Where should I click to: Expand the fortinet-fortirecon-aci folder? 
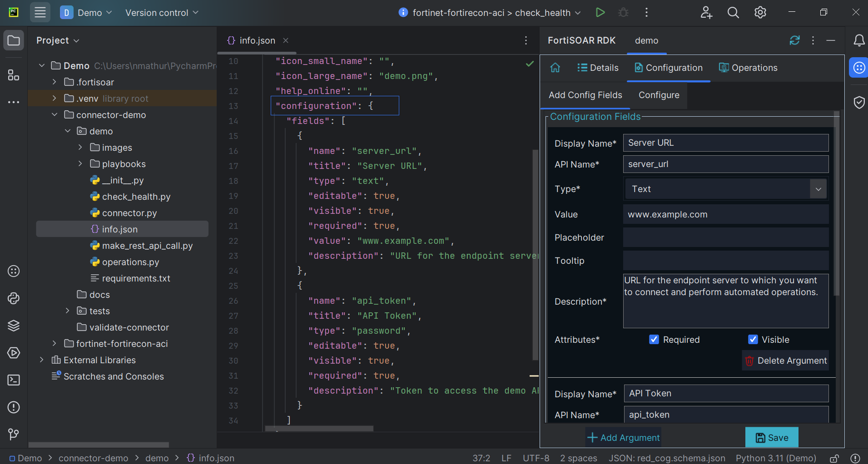(x=55, y=344)
